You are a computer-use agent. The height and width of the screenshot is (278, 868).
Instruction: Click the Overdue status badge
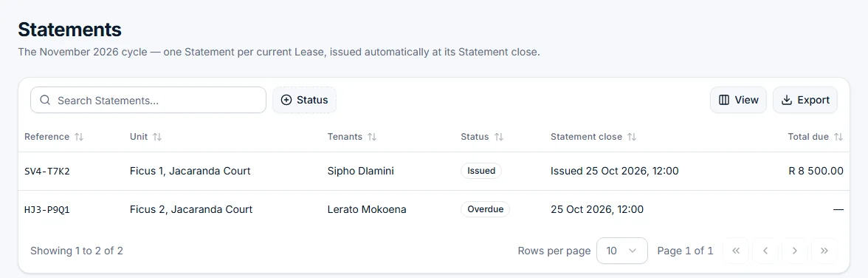[x=485, y=209]
